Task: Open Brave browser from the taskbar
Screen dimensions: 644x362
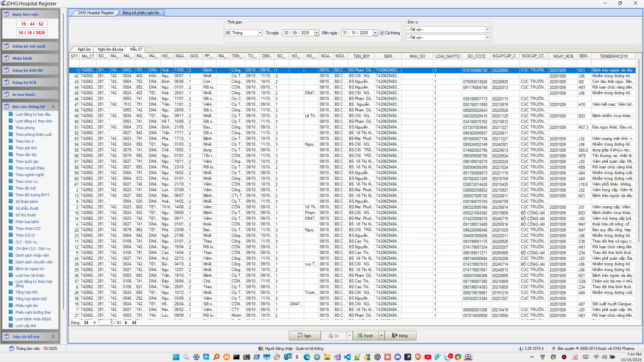Action: pyautogui.click(x=417, y=357)
